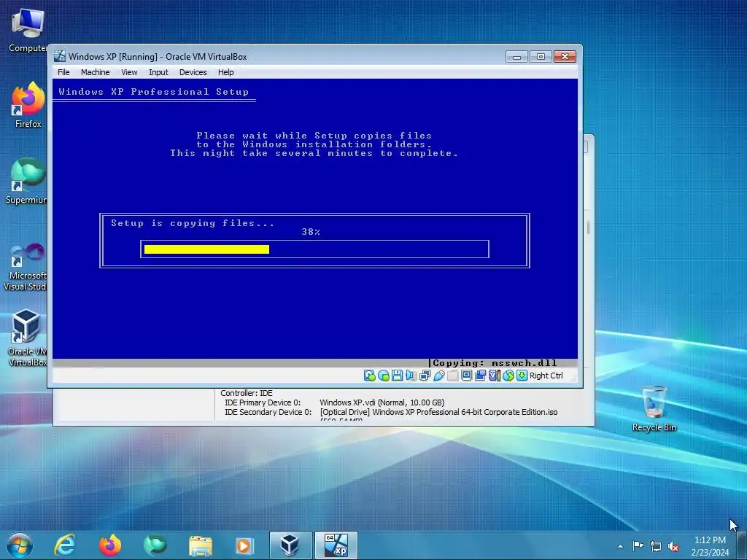Click 'Setup is copying files...' text
Image resolution: width=747 pixels, height=560 pixels.
[193, 223]
